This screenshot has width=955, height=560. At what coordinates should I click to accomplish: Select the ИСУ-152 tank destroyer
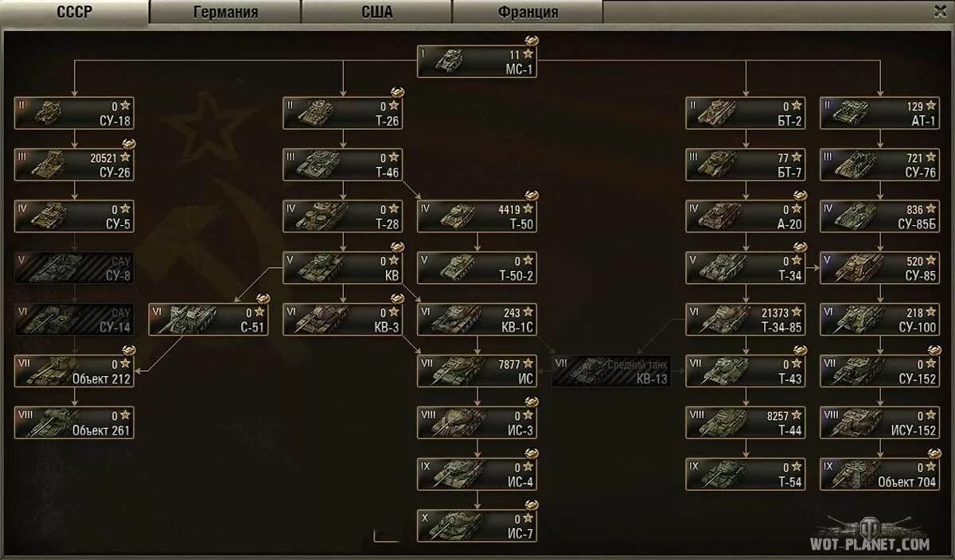(x=879, y=422)
